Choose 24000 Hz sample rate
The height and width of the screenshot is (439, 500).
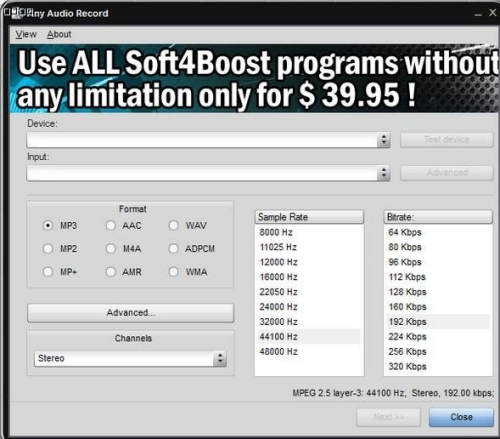pyautogui.click(x=309, y=307)
